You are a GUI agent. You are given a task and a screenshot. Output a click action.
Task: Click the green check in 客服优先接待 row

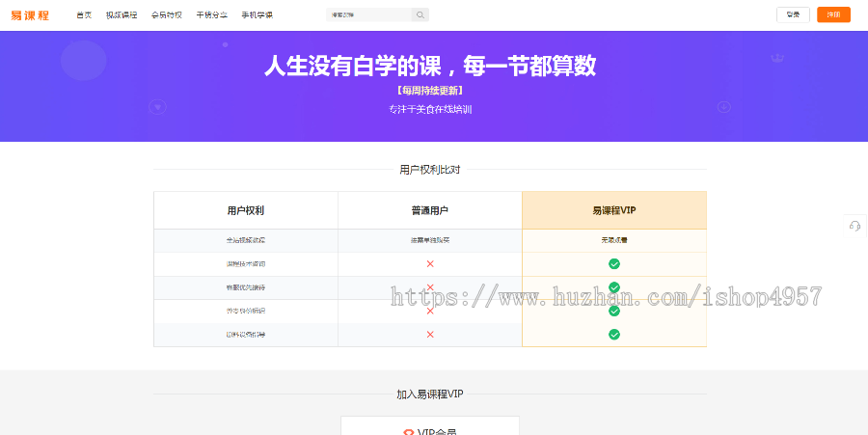[x=614, y=287]
